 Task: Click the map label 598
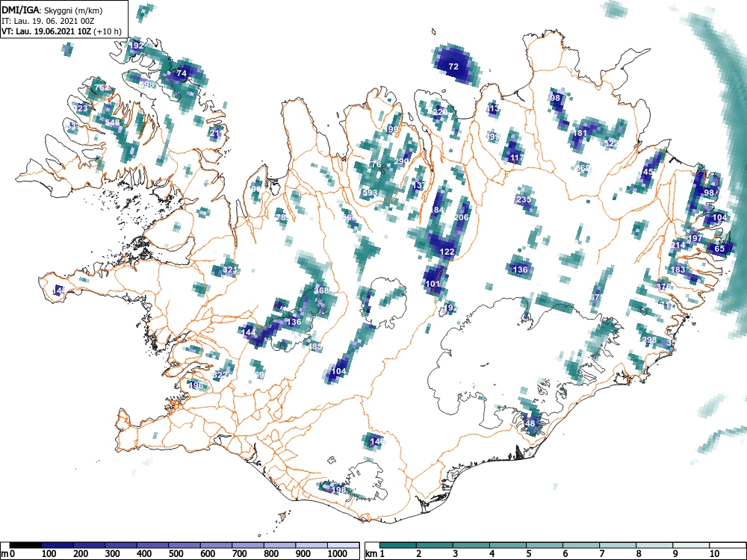147,84
